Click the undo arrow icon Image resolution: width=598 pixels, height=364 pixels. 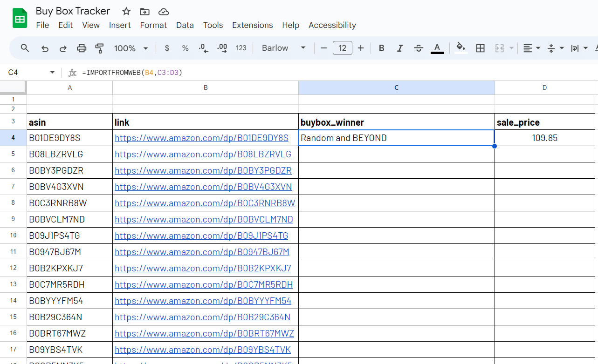tap(45, 48)
